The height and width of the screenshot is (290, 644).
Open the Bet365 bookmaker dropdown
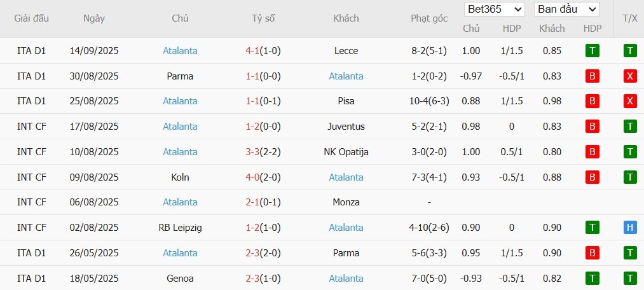(495, 10)
